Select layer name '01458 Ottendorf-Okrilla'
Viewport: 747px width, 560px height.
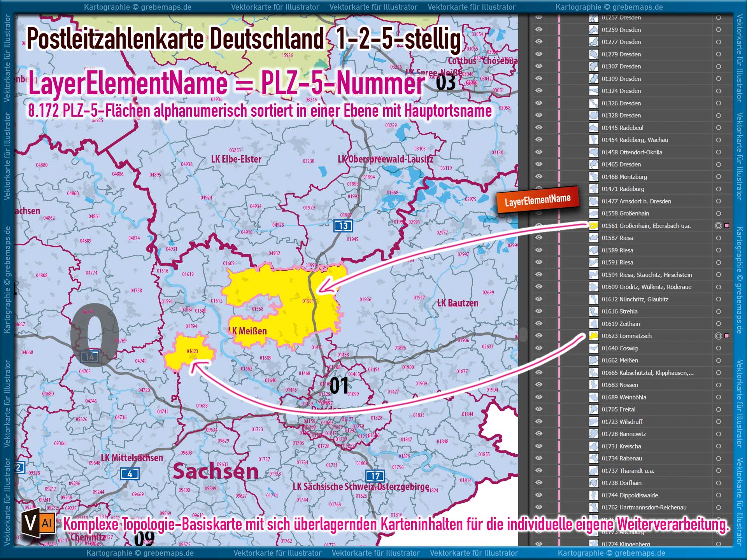coord(632,152)
